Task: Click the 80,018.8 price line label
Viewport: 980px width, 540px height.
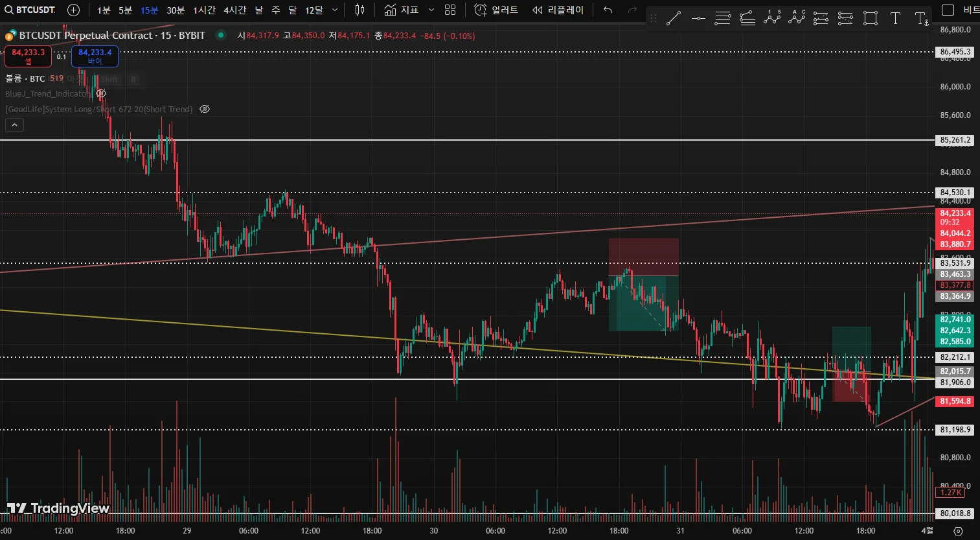Action: pyautogui.click(x=955, y=513)
